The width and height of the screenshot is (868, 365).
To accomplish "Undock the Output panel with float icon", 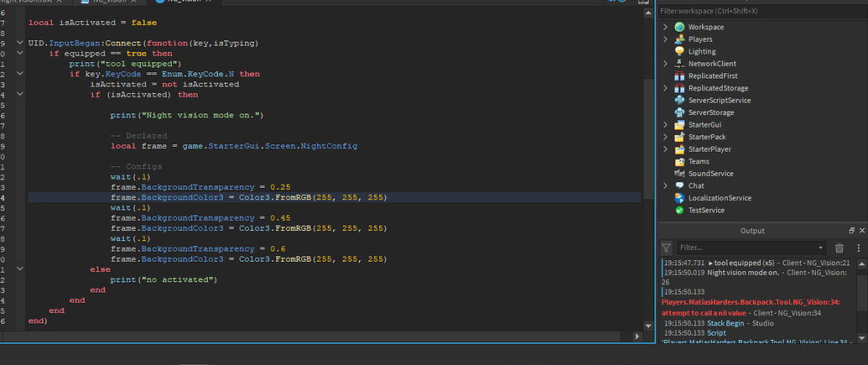I will (851, 231).
